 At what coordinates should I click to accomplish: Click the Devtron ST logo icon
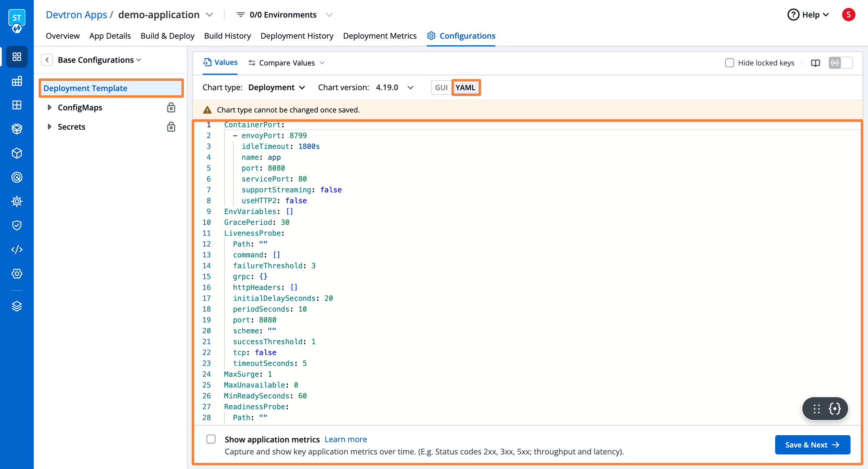(16, 21)
